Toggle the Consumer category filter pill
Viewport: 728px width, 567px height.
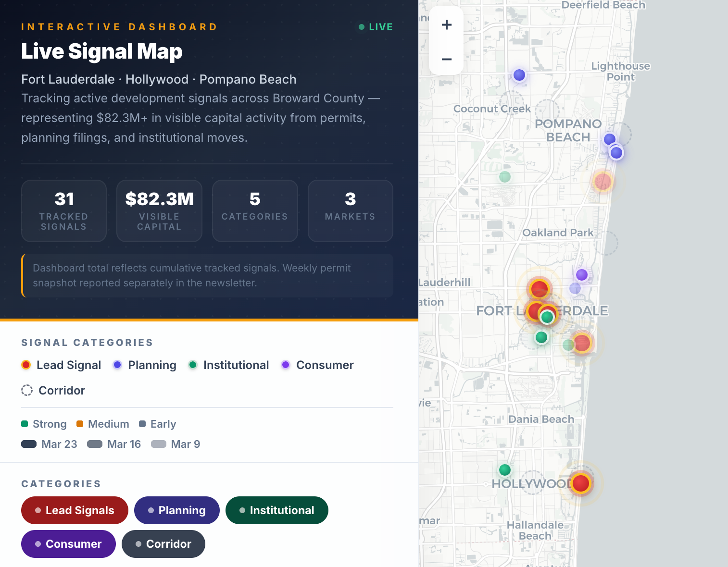tap(68, 544)
